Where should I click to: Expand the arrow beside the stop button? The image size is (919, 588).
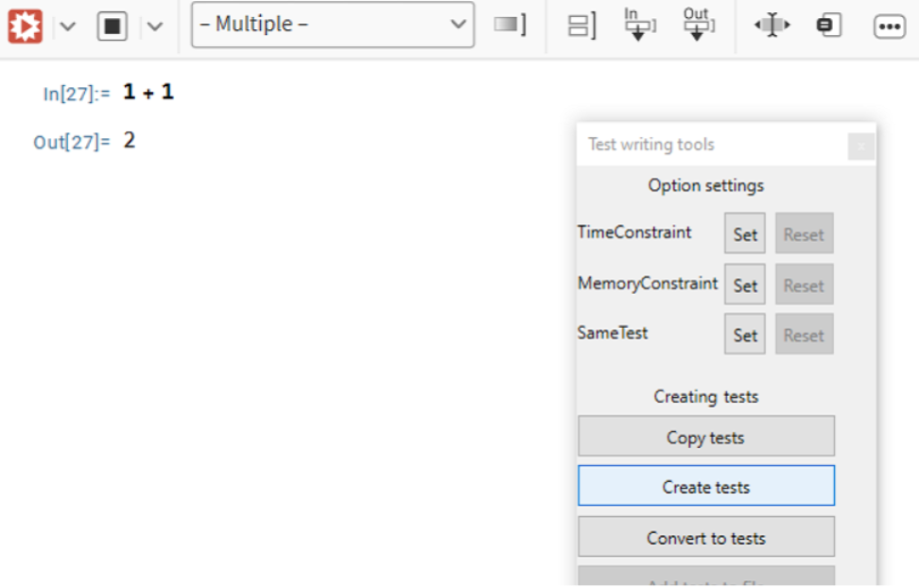point(154,26)
